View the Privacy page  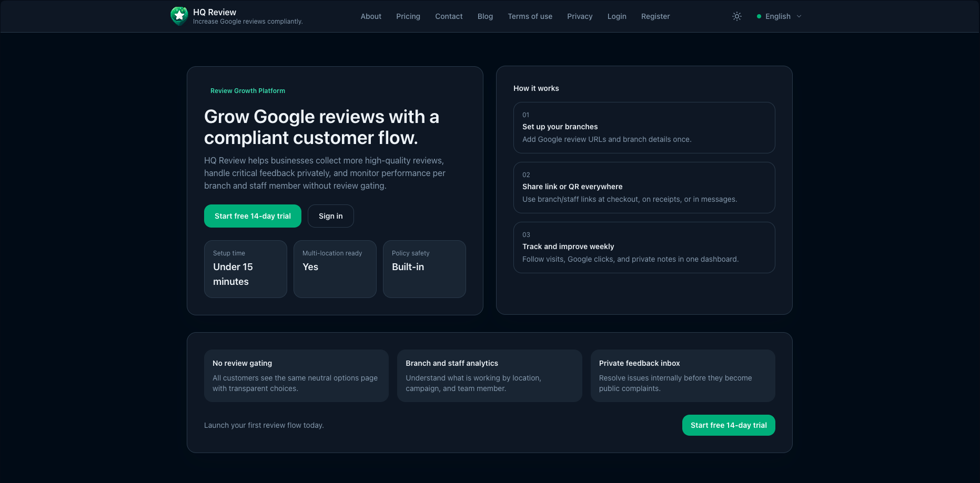point(580,16)
